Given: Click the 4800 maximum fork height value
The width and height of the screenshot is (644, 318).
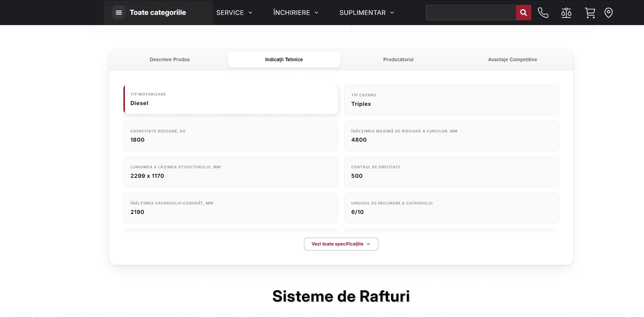Looking at the screenshot, I should 359,140.
